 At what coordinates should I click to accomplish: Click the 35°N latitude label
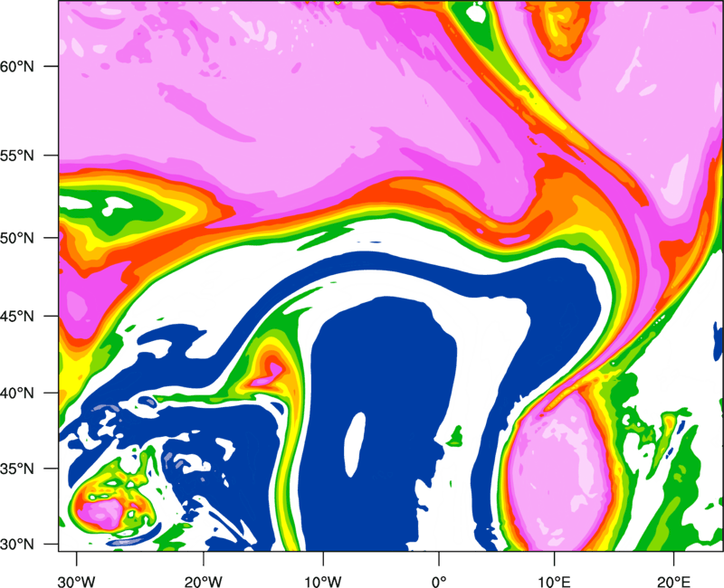coord(17,469)
